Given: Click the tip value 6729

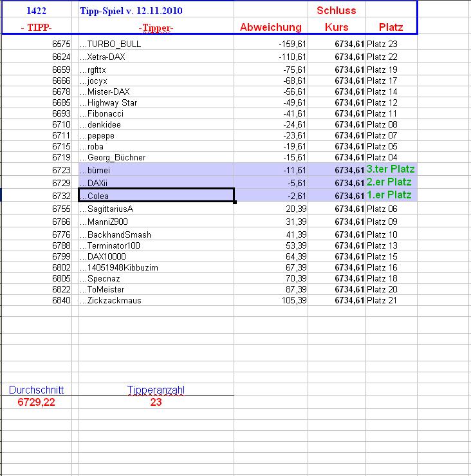Looking at the screenshot, I should click(61, 183).
